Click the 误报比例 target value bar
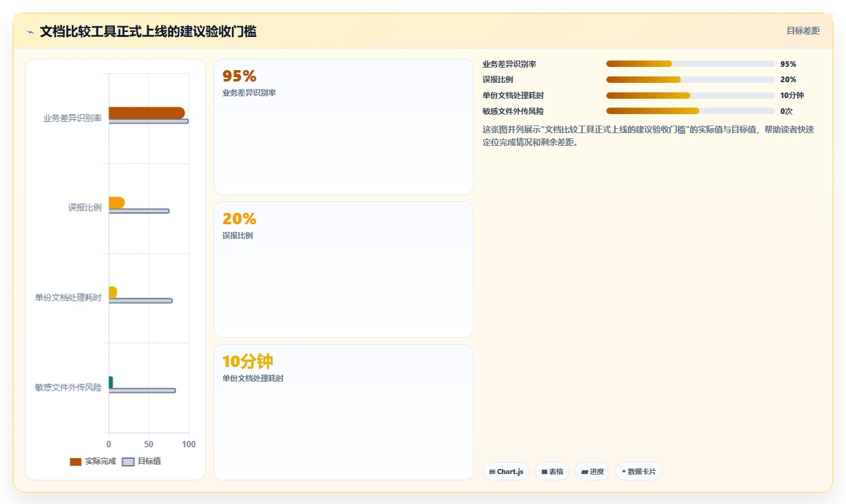 point(139,211)
